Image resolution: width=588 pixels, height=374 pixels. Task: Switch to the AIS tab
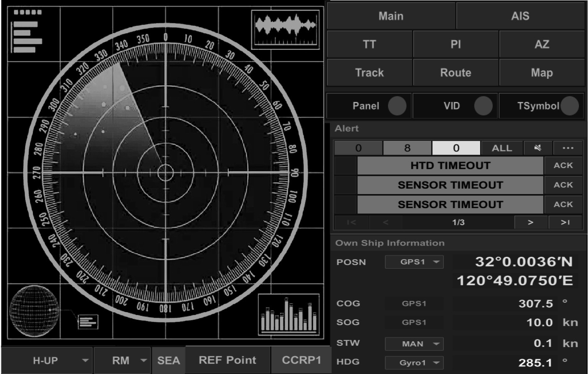pyautogui.click(x=520, y=16)
